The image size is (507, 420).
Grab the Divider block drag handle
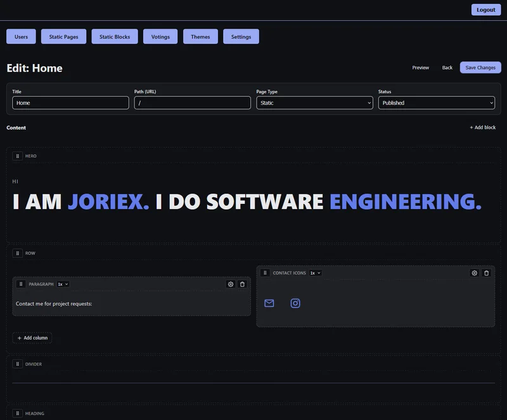point(18,364)
